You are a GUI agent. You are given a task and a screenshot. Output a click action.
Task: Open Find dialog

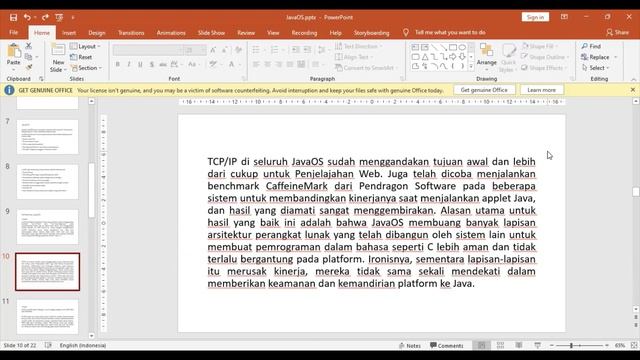click(591, 46)
